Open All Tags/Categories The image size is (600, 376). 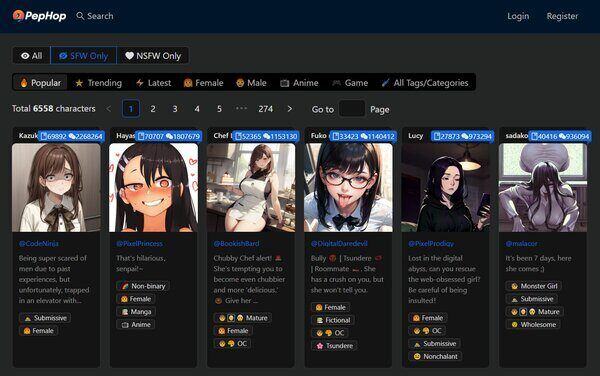[425, 83]
